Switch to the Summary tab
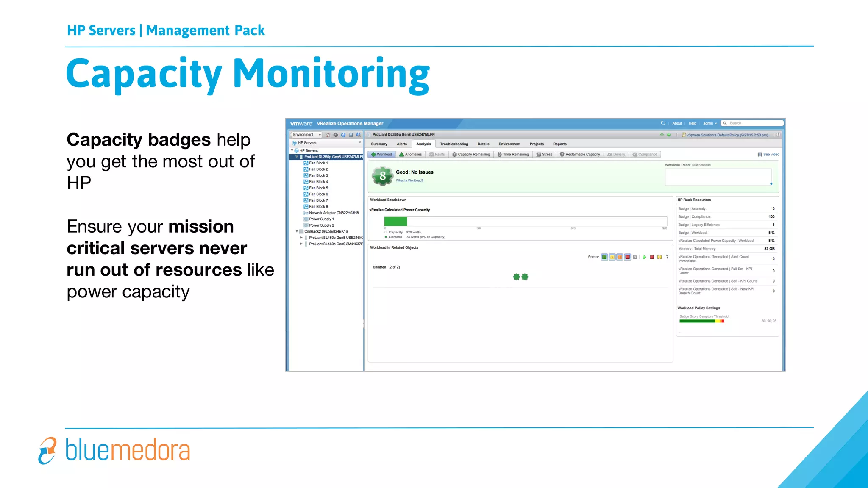Screen dimensions: 868x488 click(x=379, y=144)
